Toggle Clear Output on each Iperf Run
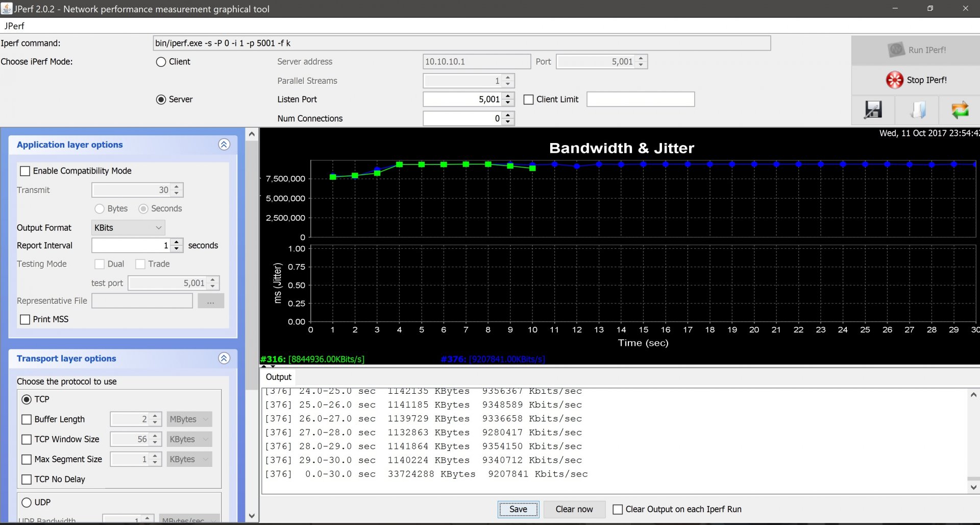 click(x=618, y=509)
